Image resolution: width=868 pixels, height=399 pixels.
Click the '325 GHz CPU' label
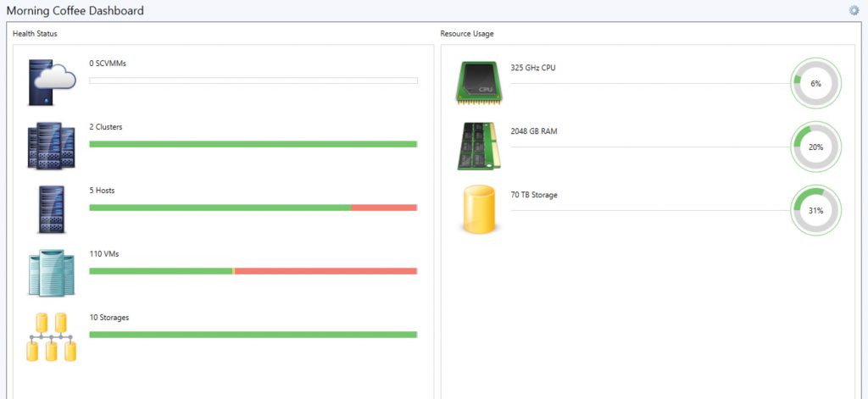[533, 68]
